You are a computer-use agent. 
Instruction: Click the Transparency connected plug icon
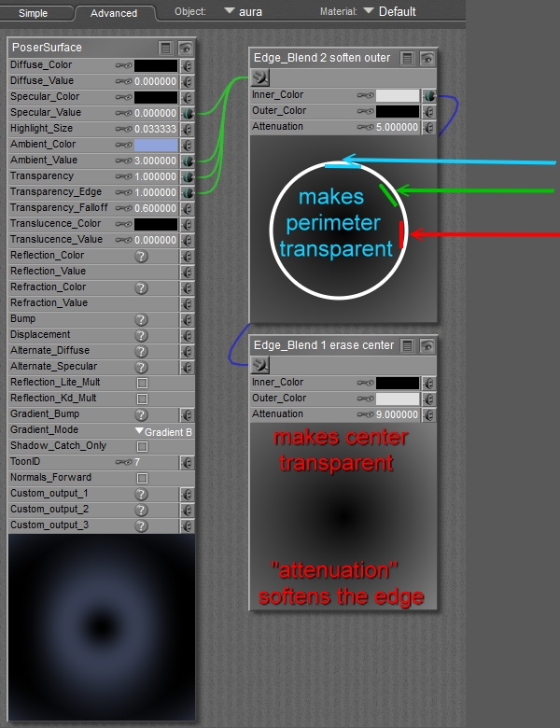(x=188, y=177)
